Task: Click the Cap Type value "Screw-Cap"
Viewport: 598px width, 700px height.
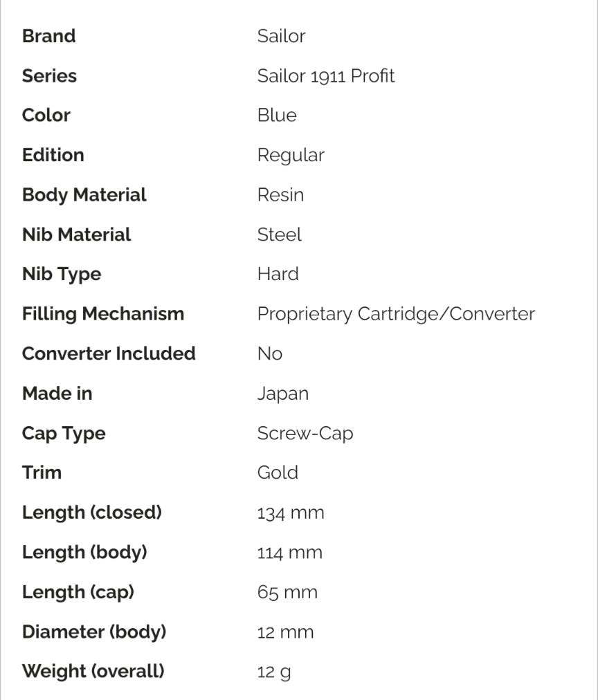Action: pyautogui.click(x=305, y=433)
